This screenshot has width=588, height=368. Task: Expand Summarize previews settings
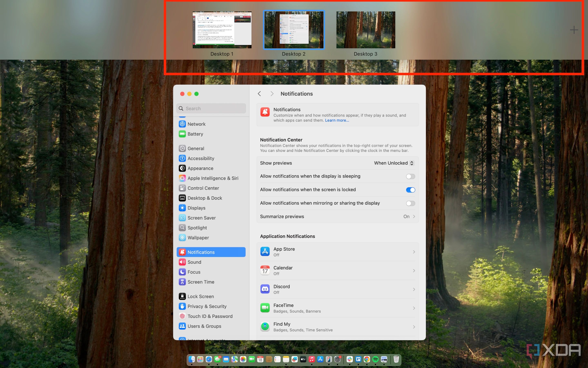coord(337,216)
